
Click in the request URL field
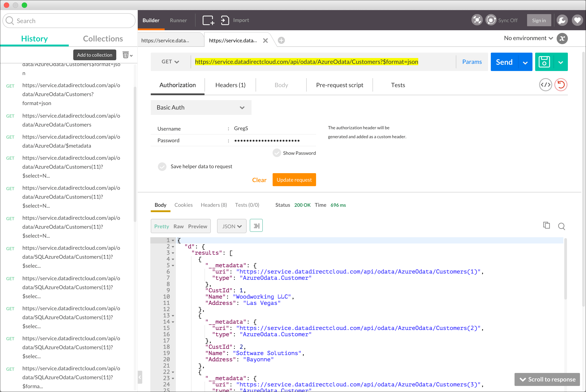306,62
